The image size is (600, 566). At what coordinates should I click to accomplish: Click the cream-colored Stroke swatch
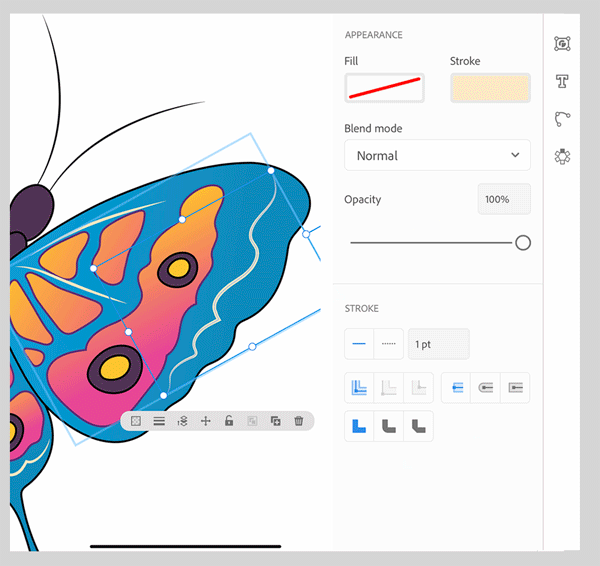pyautogui.click(x=490, y=88)
